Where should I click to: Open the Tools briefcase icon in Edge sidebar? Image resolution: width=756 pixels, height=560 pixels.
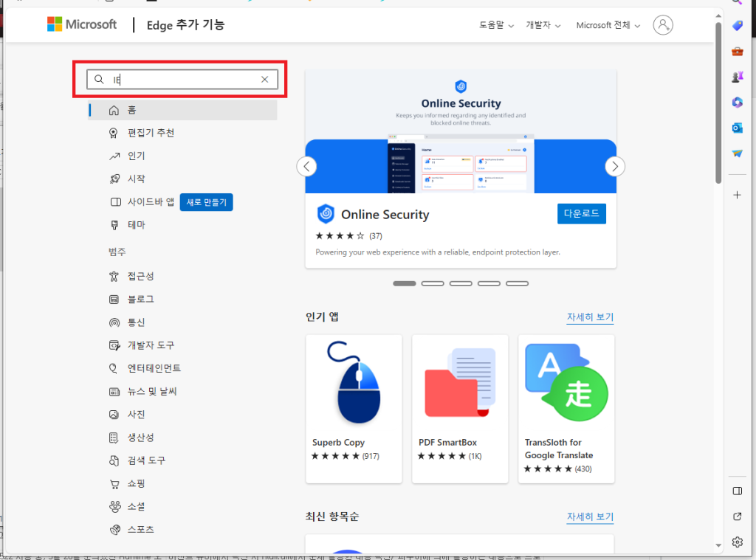[738, 51]
